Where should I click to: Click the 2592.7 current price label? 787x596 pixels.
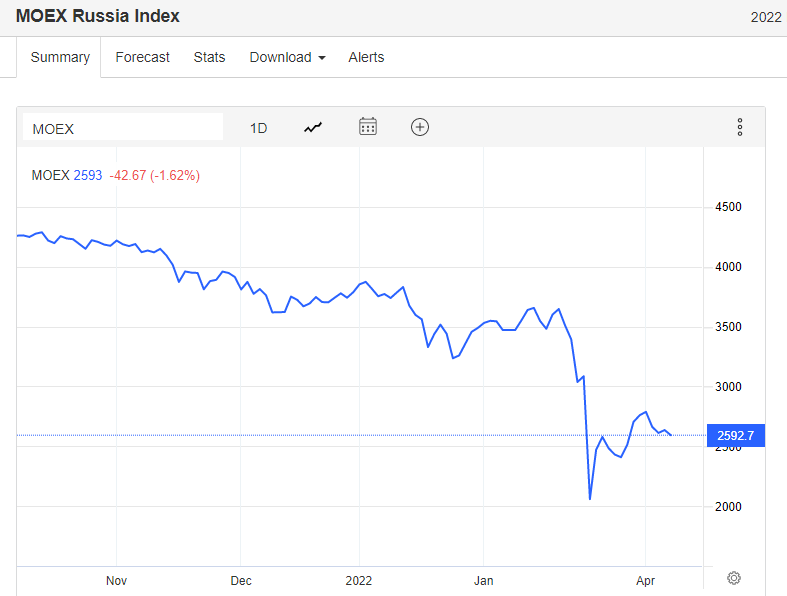click(735, 435)
